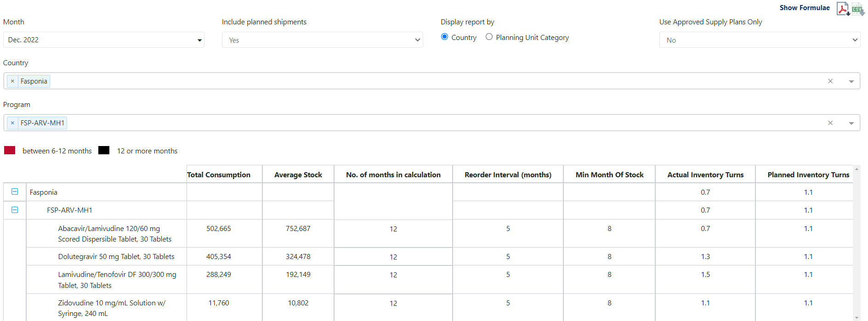
Task: Click Reorder Interval (months) header
Action: point(508,175)
